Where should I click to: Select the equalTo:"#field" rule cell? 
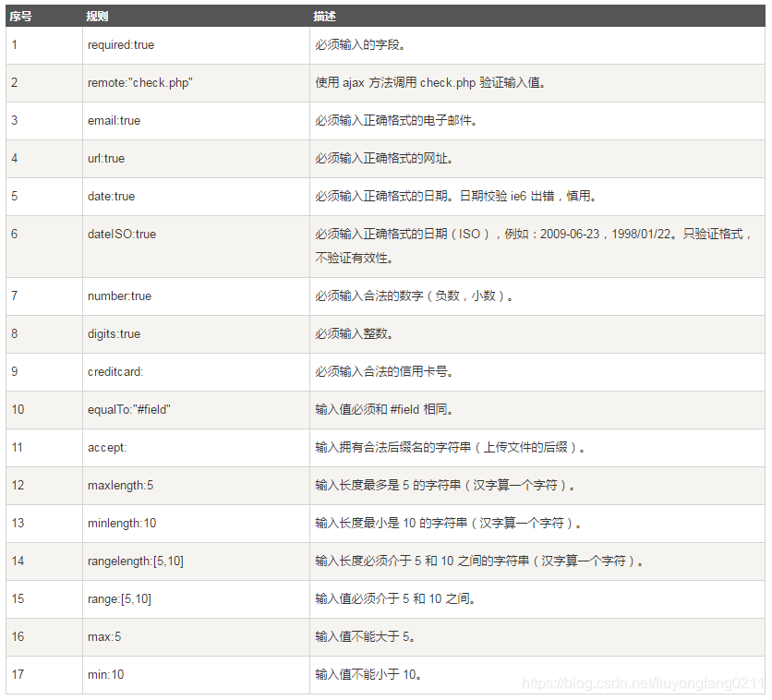[196, 410]
